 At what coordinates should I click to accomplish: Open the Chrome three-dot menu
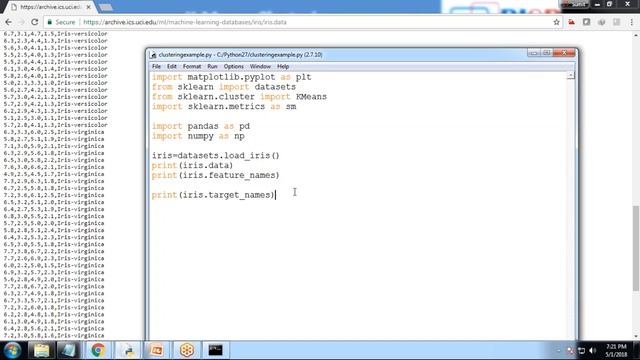click(632, 22)
